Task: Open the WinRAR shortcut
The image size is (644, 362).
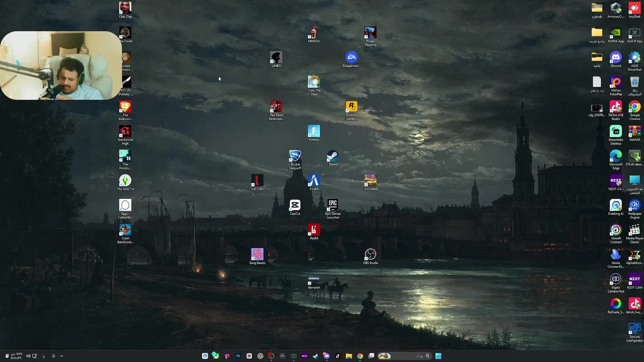Action: pos(634,133)
